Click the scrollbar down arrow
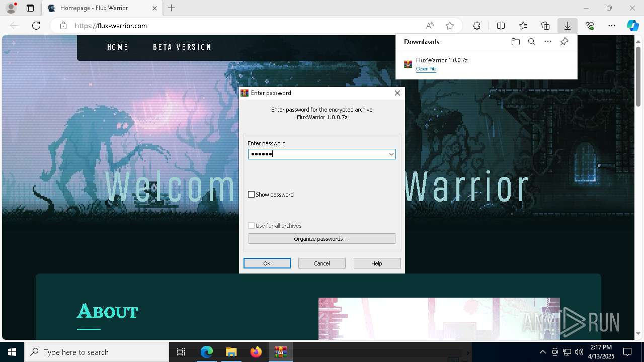 pyautogui.click(x=639, y=334)
